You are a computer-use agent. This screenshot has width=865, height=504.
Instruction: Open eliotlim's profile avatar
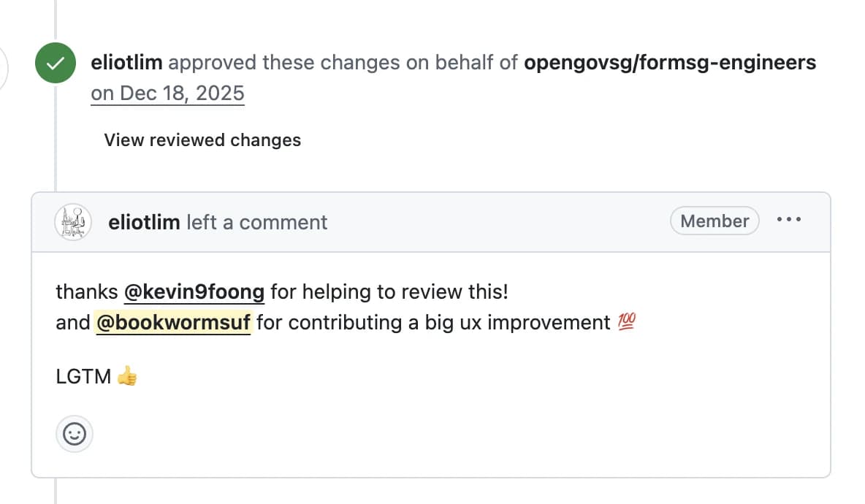pyautogui.click(x=72, y=221)
